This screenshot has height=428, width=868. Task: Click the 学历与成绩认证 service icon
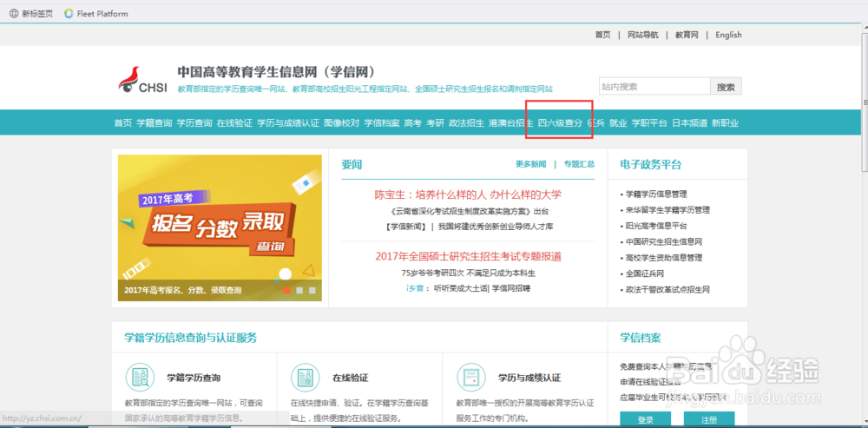pos(470,377)
